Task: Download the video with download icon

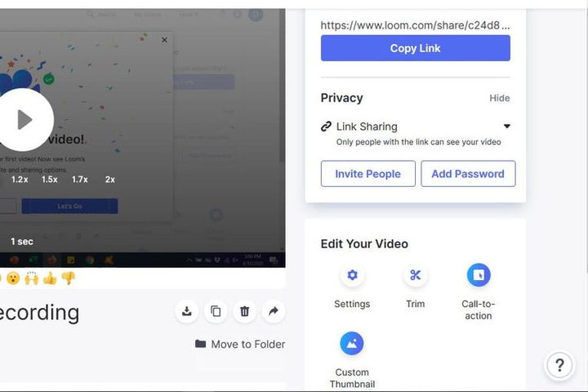Action: tap(187, 311)
